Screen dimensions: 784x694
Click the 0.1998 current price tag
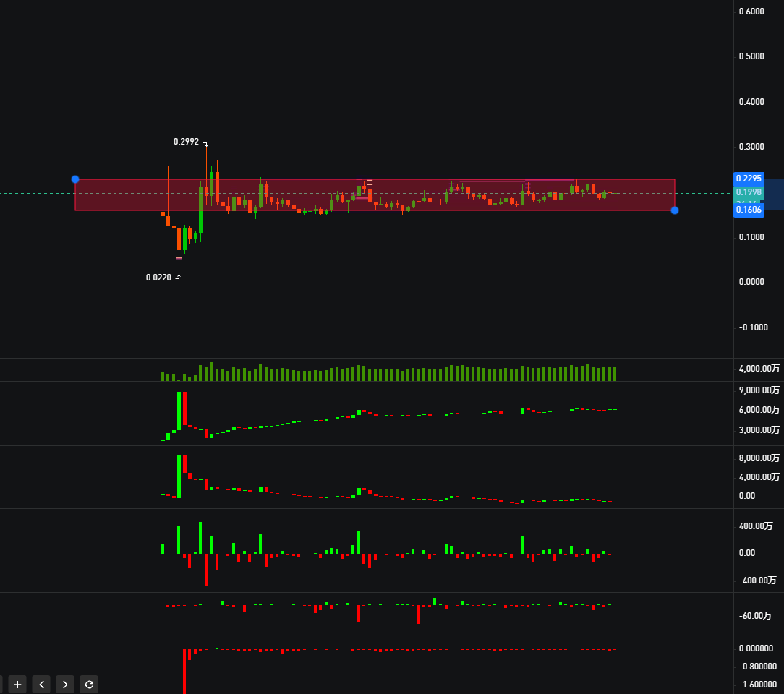(x=749, y=192)
